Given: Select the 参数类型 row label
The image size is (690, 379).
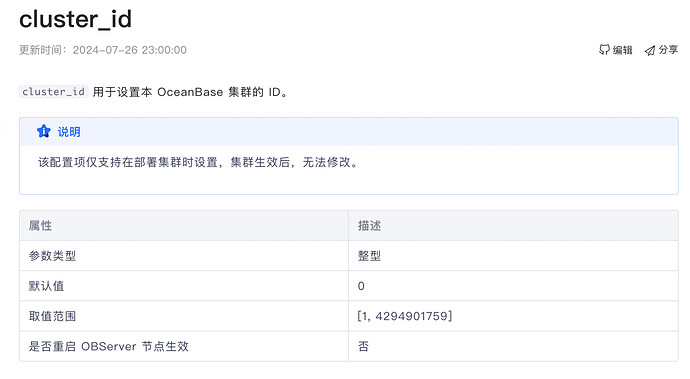Looking at the screenshot, I should 52,256.
